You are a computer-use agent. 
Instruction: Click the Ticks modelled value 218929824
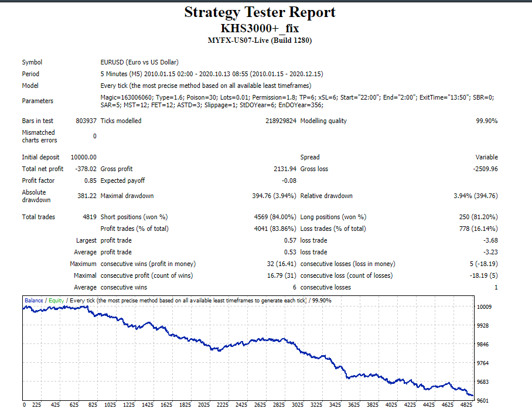coord(281,121)
